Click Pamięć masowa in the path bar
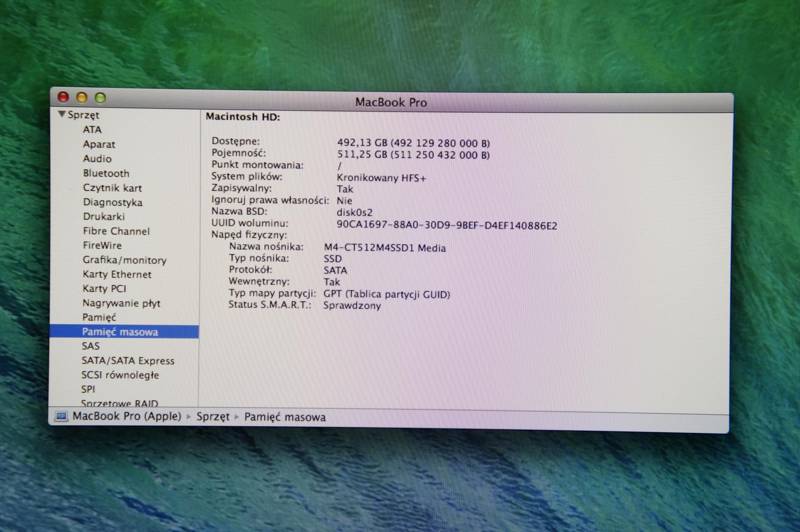Screen dimensions: 800x532 click(x=285, y=417)
